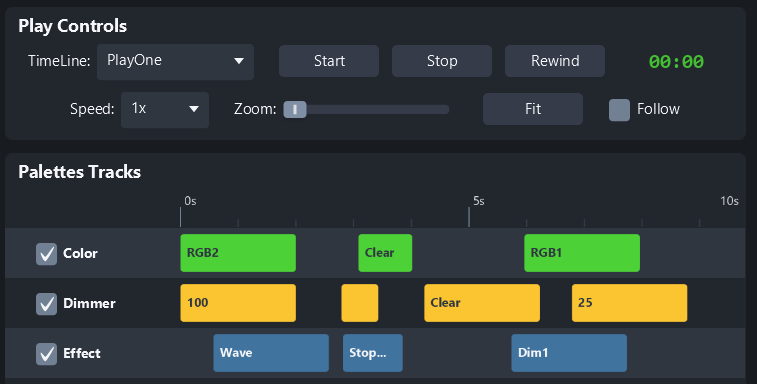Click the Fit button
Screen dimensions: 757x384
[533, 109]
